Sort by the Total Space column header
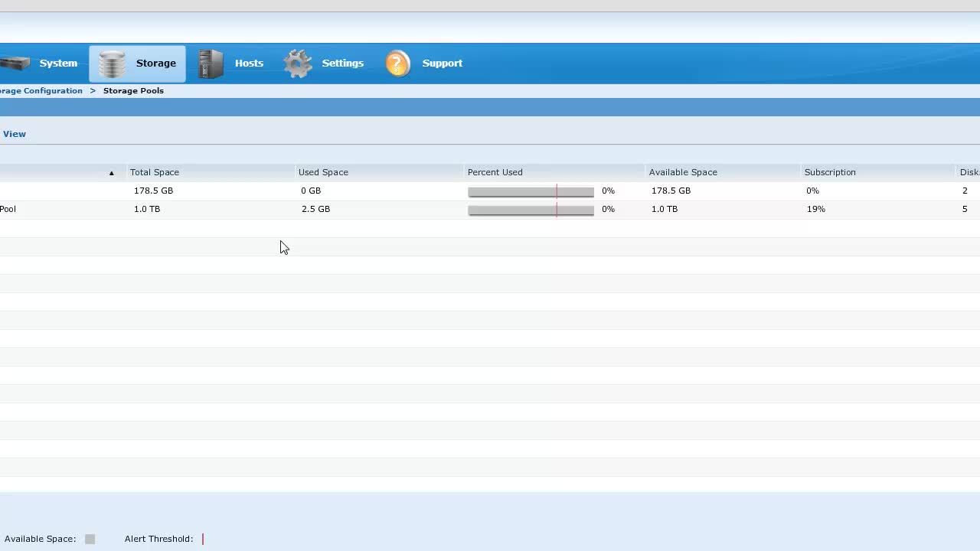Image resolution: width=980 pixels, height=551 pixels. (x=154, y=172)
